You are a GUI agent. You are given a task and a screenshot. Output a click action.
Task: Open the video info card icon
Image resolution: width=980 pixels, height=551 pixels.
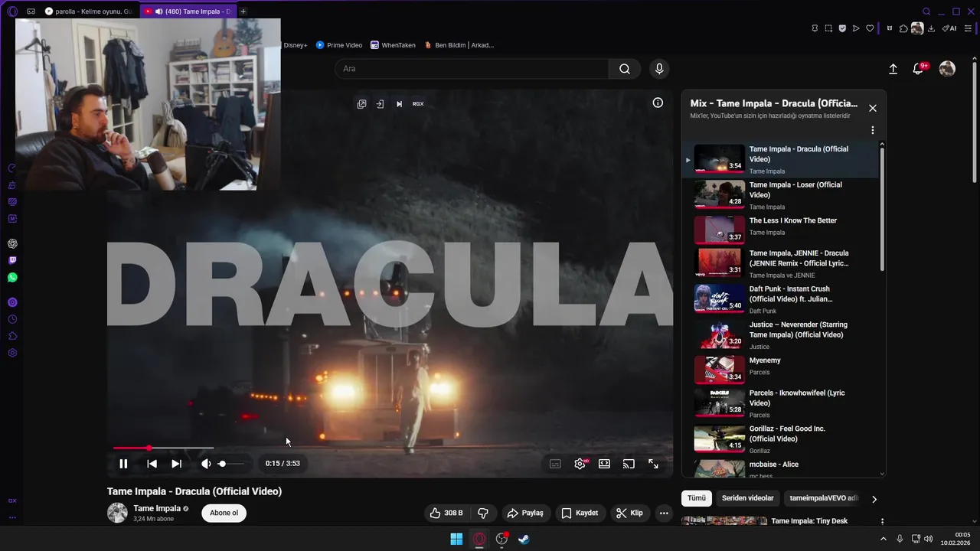click(x=658, y=103)
